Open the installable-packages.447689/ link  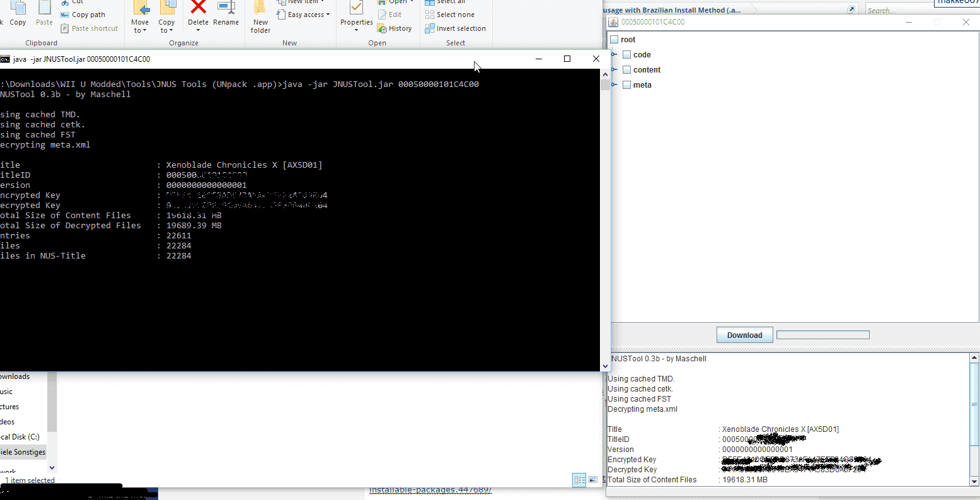430,490
